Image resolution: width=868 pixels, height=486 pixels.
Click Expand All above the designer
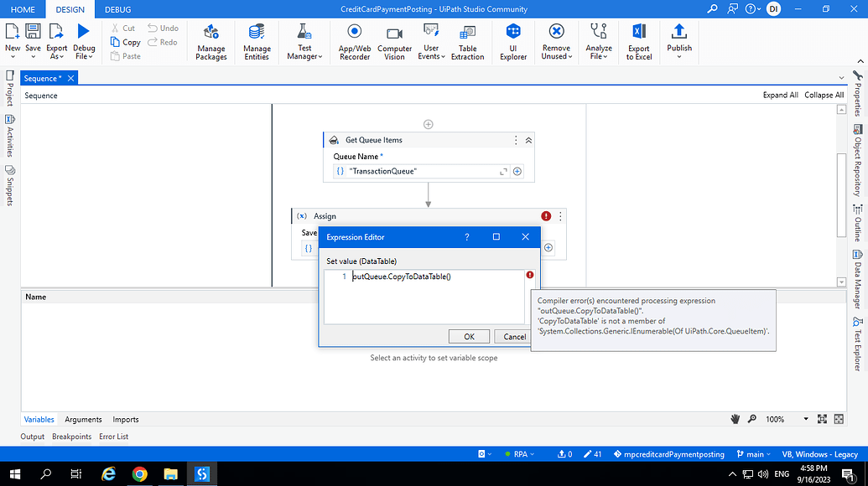coord(780,95)
